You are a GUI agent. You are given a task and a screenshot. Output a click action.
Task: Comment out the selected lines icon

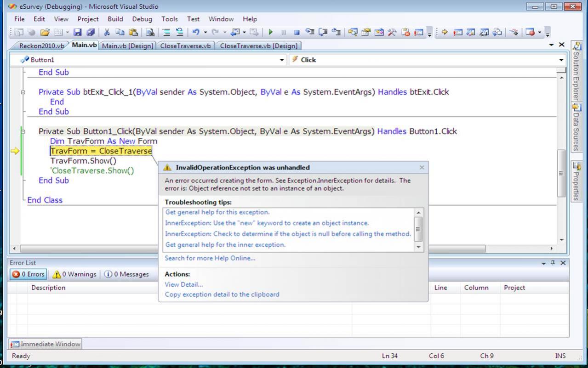pos(166,32)
